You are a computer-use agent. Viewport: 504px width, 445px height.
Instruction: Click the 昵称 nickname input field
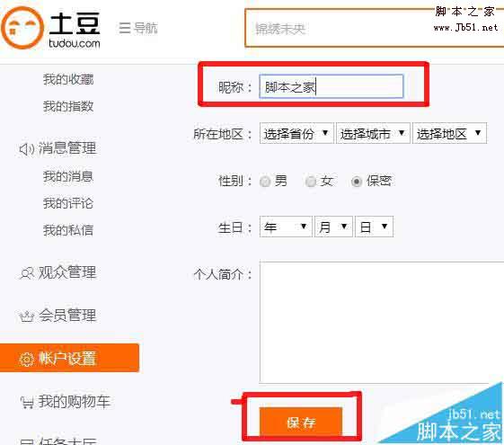(332, 86)
